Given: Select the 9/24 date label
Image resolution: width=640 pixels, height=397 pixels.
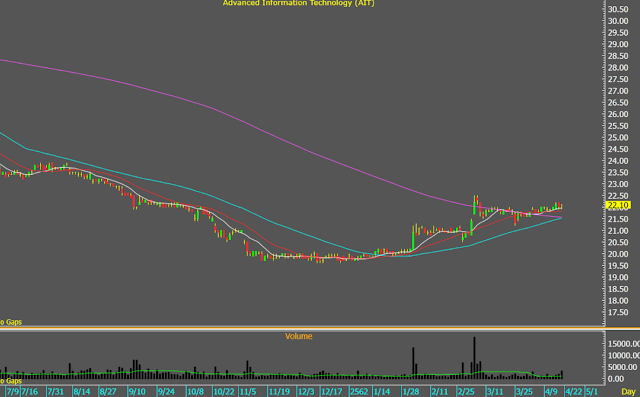Looking at the screenshot, I should pos(166,392).
